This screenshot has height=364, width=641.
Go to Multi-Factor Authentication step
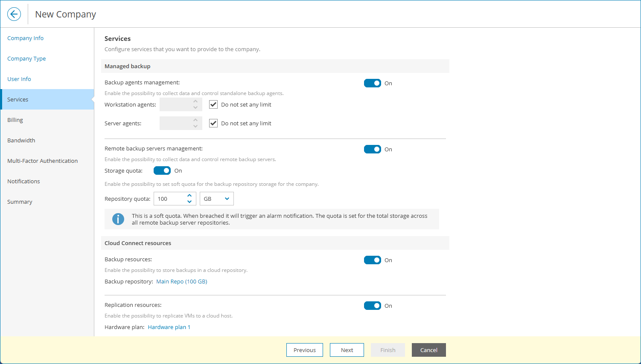click(x=42, y=161)
